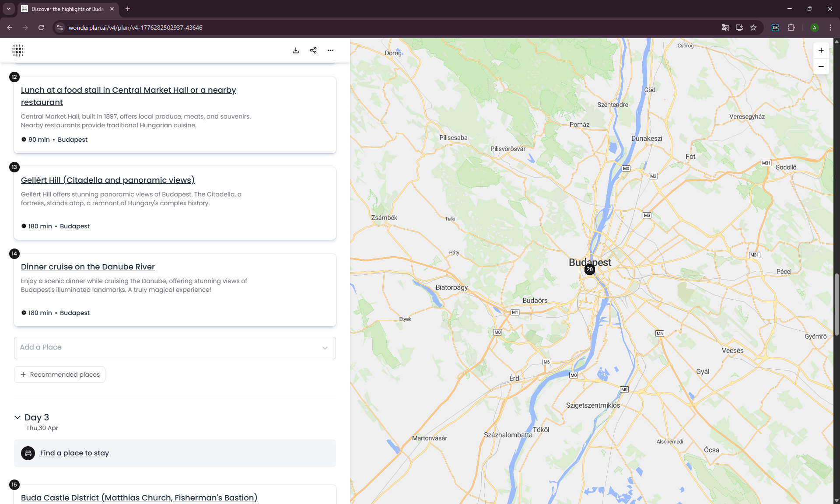The height and width of the screenshot is (504, 840).
Task: Bookmark this page with star icon
Action: pos(753,28)
